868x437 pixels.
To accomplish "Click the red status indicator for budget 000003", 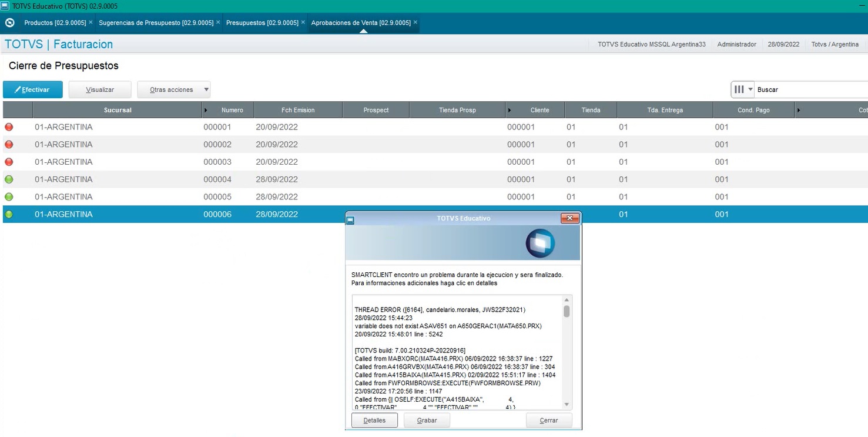I will (x=9, y=162).
